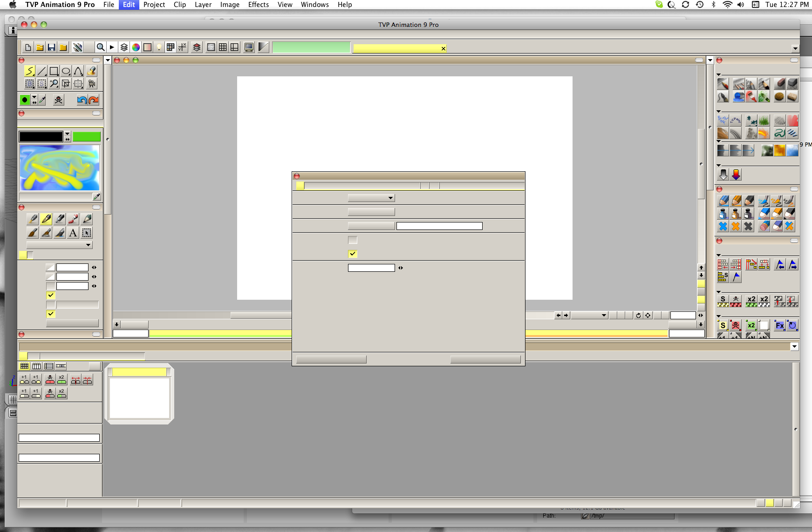Viewport: 812px width, 532px height.
Task: Select the freehand stroke drawing tool
Action: coord(29,71)
